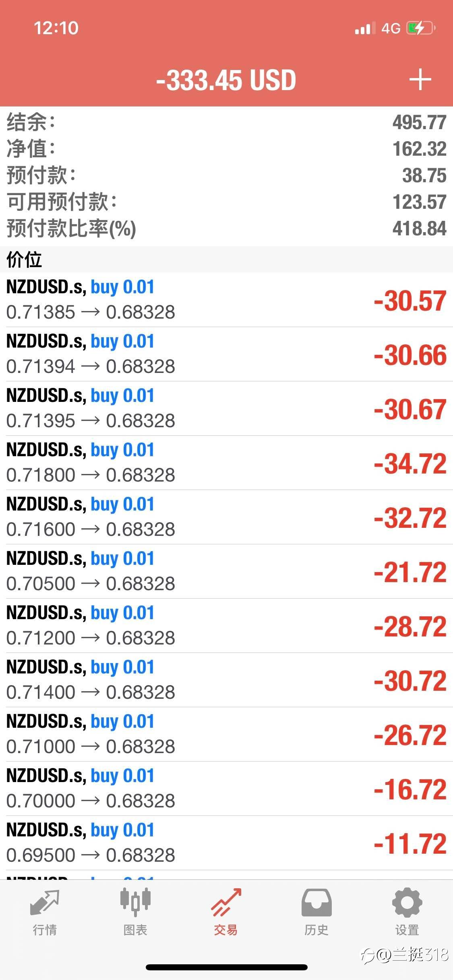Viewport: 453px width, 980px height.
Task: Open position opened at 0.70000
Action: (226, 789)
